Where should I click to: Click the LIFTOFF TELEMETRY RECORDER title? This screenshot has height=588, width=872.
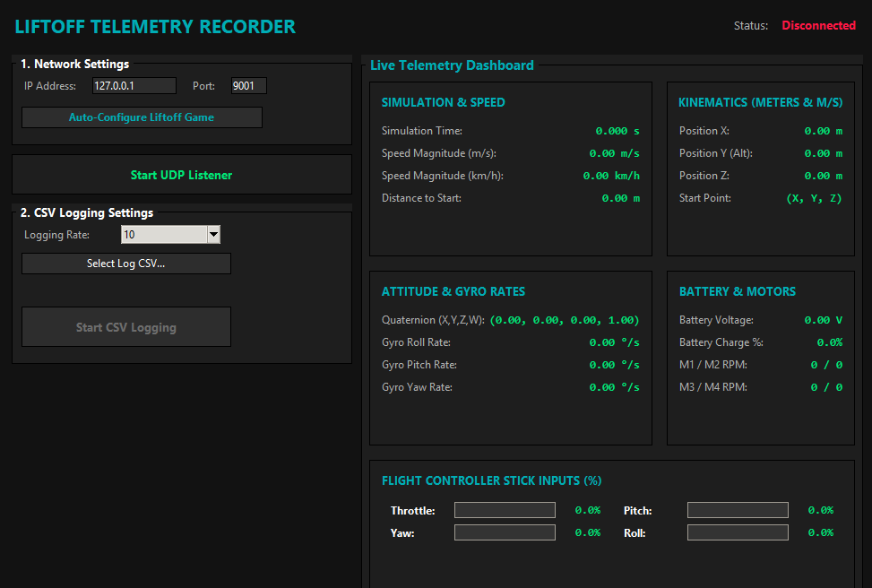[155, 27]
